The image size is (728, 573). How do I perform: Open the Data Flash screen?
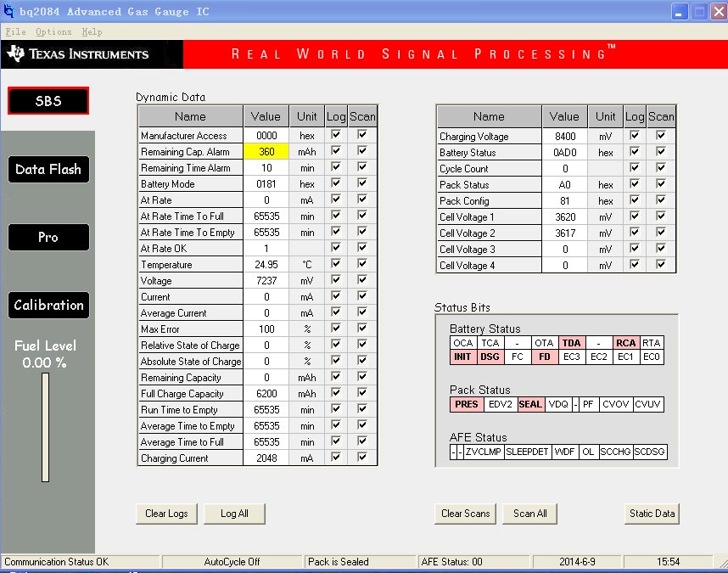tap(48, 169)
